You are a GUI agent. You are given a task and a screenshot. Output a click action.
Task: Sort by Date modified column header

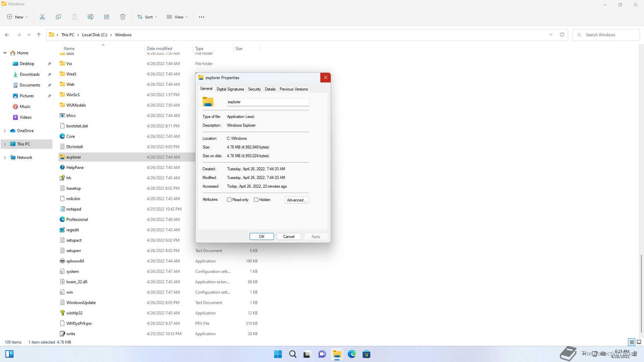click(169, 49)
